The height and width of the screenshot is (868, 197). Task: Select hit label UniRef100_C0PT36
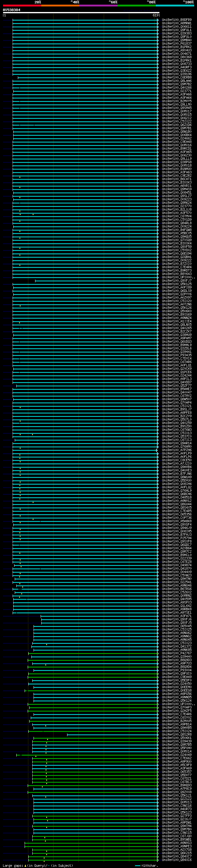click(x=176, y=518)
